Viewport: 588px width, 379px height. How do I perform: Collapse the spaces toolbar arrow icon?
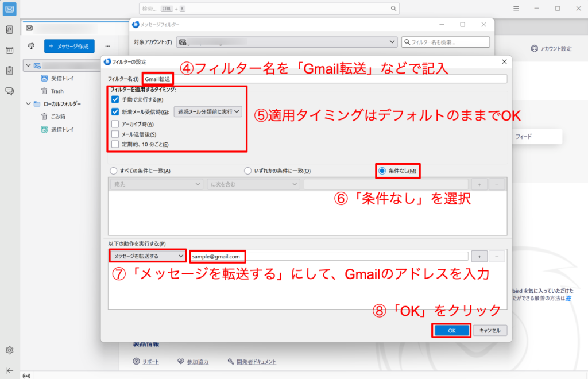[x=9, y=370]
